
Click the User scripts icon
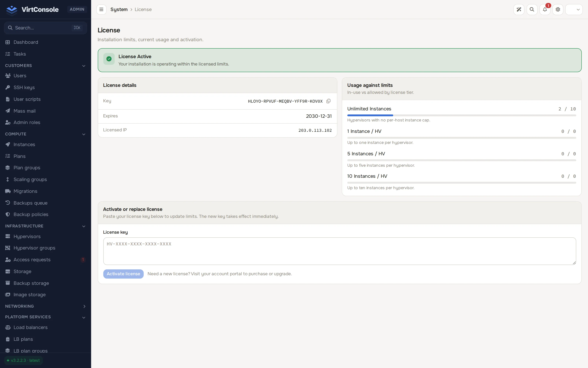[x=8, y=99]
